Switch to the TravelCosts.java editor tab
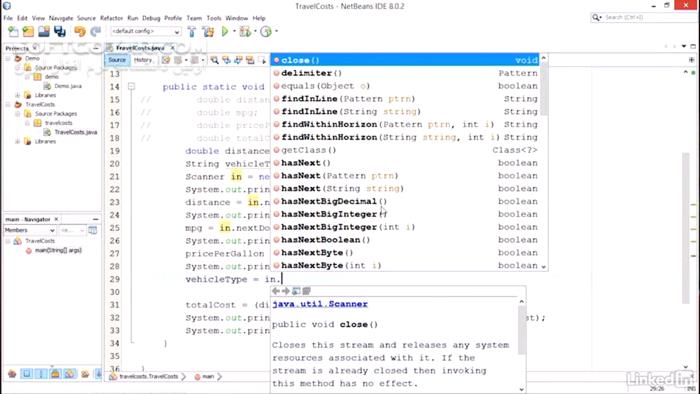Image resolution: width=700 pixels, height=394 pixels. (140, 48)
